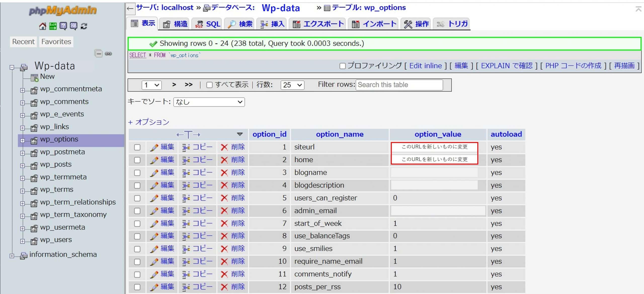Click the back arrow beside the server breadcrumb
Screen dimensions: 644x294
pyautogui.click(x=130, y=9)
